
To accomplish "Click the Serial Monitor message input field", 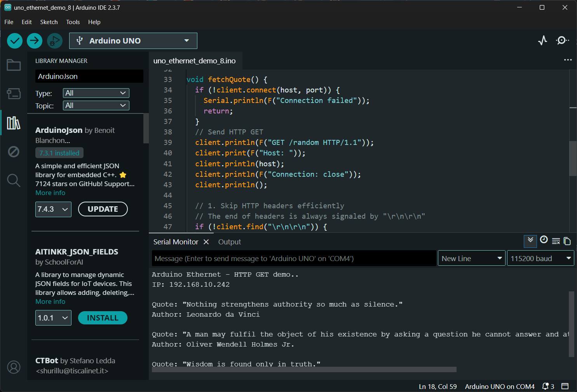I will tap(294, 259).
